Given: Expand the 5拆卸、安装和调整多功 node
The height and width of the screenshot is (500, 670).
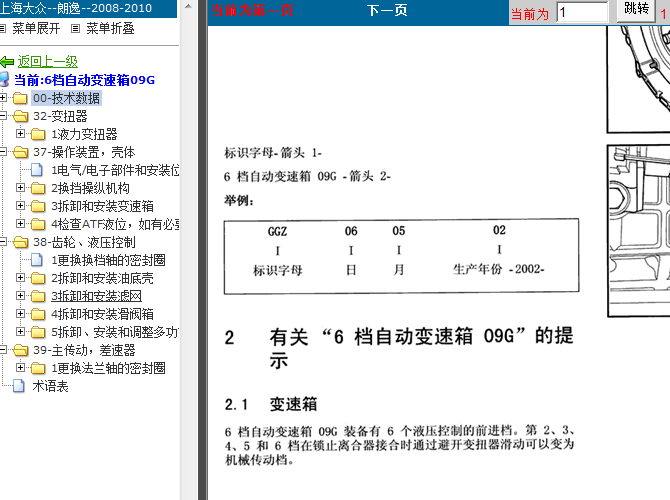Looking at the screenshot, I should click(x=20, y=332).
